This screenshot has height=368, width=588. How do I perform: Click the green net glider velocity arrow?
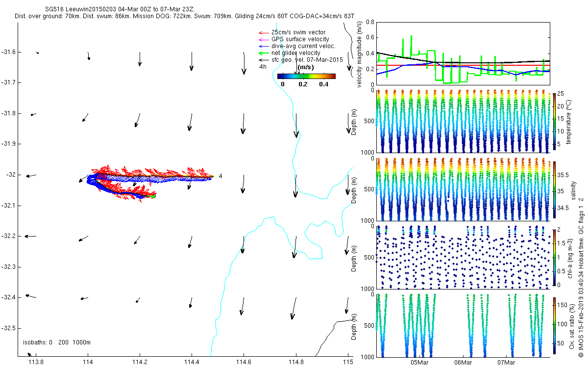click(x=263, y=53)
